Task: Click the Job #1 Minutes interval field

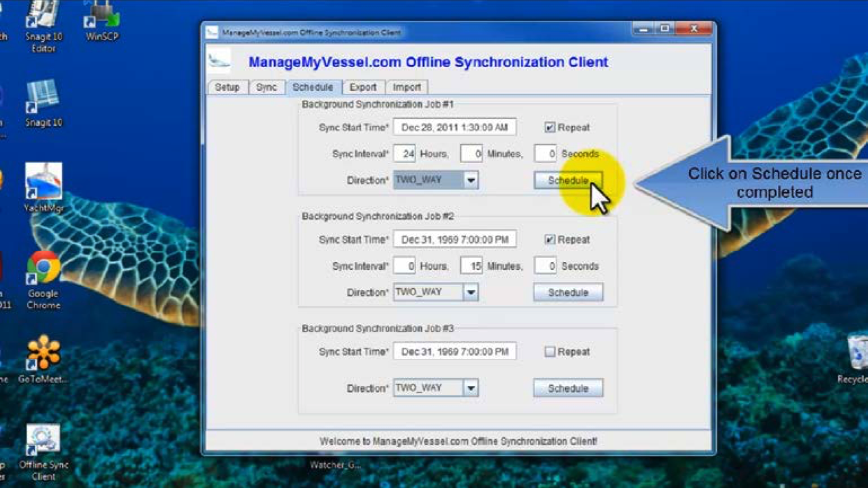Action: (x=472, y=154)
